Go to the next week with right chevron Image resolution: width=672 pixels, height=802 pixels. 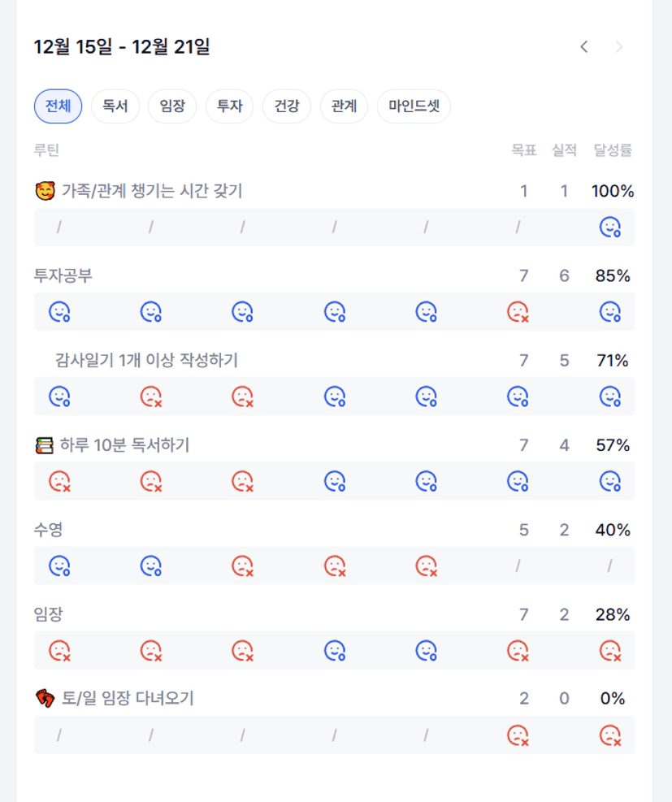pyautogui.click(x=619, y=47)
